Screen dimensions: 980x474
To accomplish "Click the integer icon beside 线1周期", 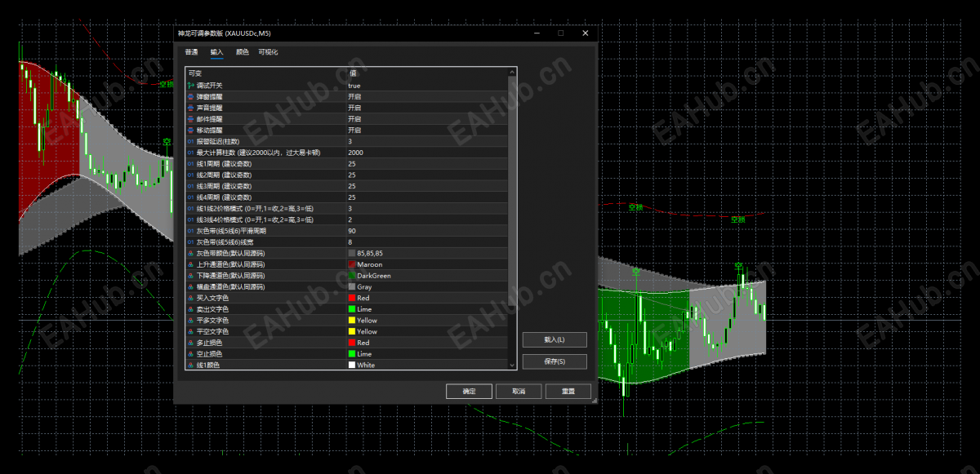I will point(191,164).
